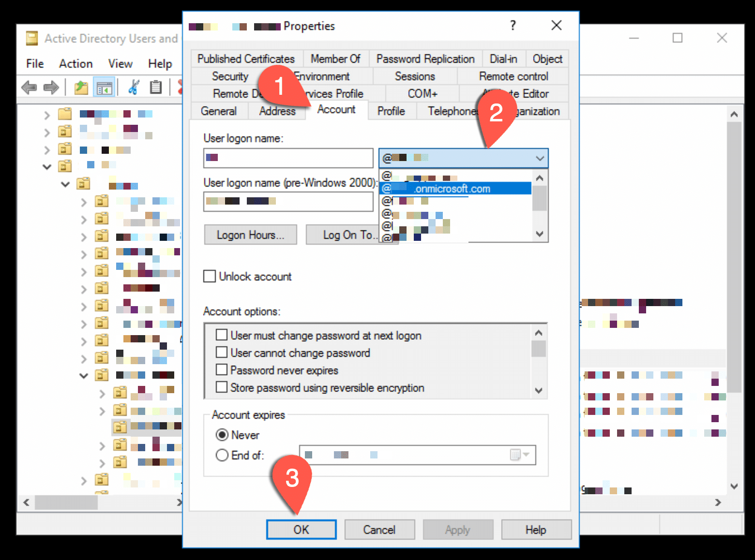Viewport: 755px width, 560px height.
Task: Check the 'Password never expires' option
Action: [222, 369]
